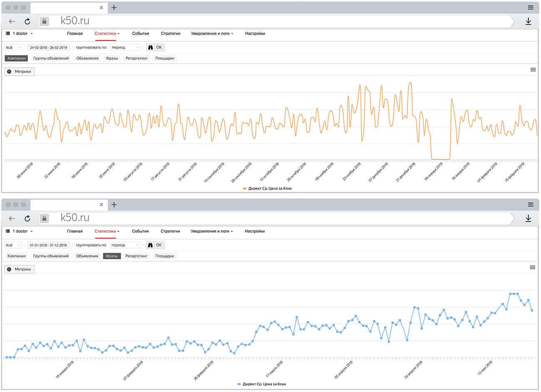
Task: Click padlock icon in top browser address bar
Action: coord(45,21)
